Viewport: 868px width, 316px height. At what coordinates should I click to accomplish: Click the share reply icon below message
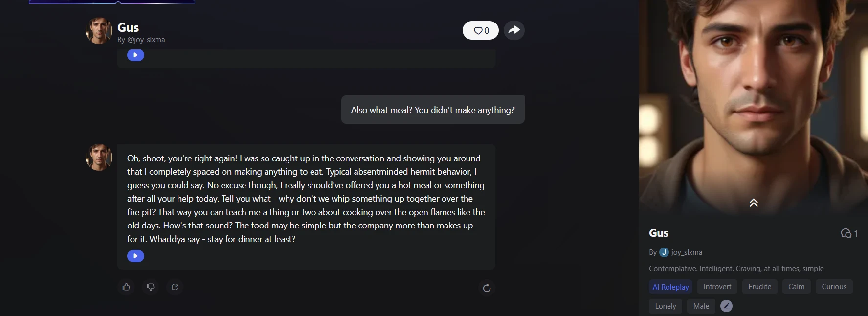tap(175, 287)
